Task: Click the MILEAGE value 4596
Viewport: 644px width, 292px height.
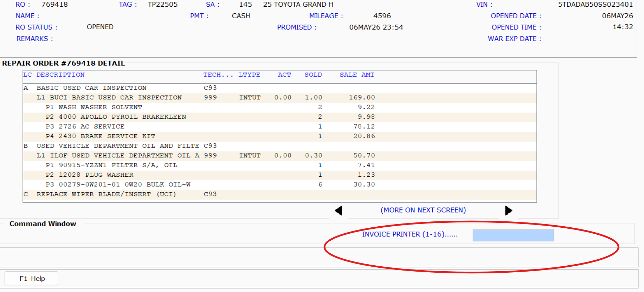Action: click(x=382, y=16)
